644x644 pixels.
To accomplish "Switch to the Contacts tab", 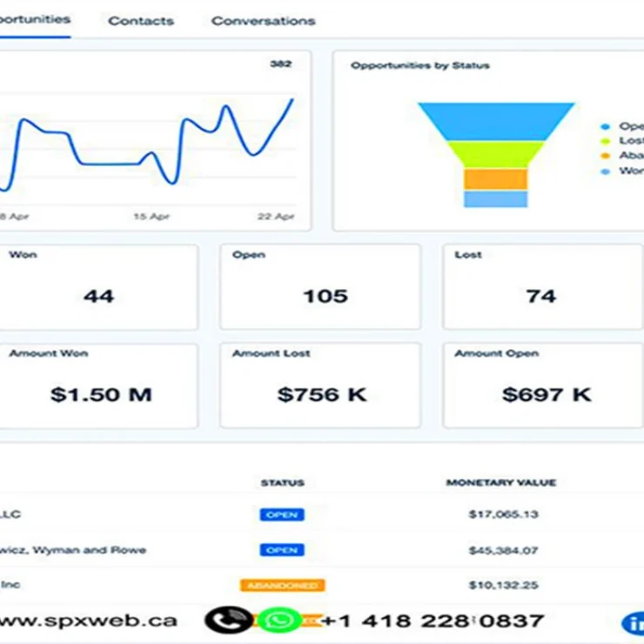I will pyautogui.click(x=141, y=21).
